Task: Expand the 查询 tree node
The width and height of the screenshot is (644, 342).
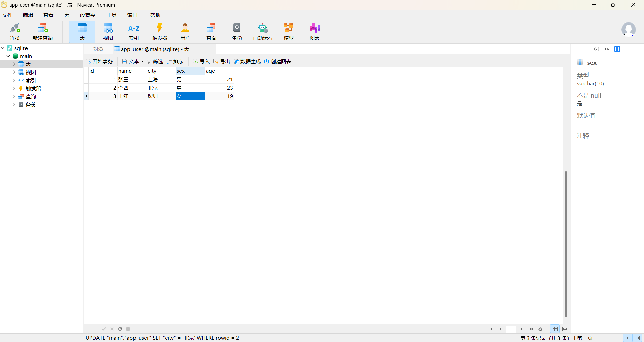Action: coord(14,96)
